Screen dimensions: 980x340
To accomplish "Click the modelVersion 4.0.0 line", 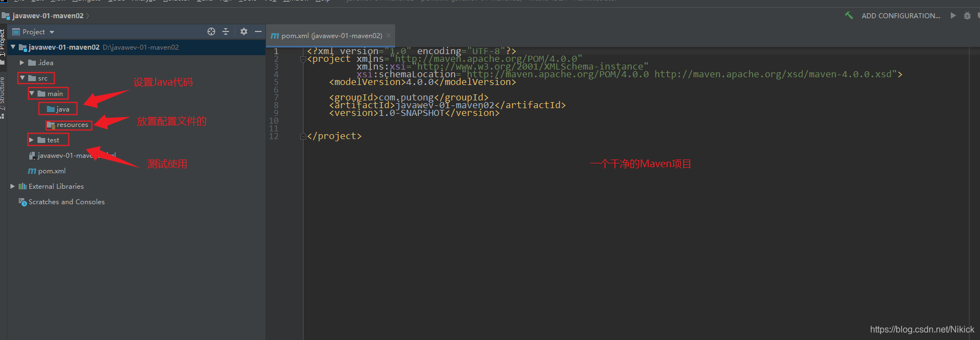I will (x=423, y=82).
